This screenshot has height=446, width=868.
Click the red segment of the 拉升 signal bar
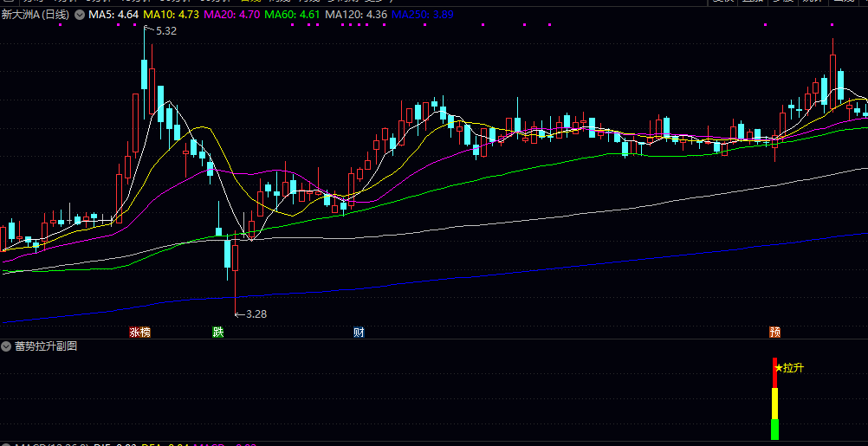tap(775, 373)
